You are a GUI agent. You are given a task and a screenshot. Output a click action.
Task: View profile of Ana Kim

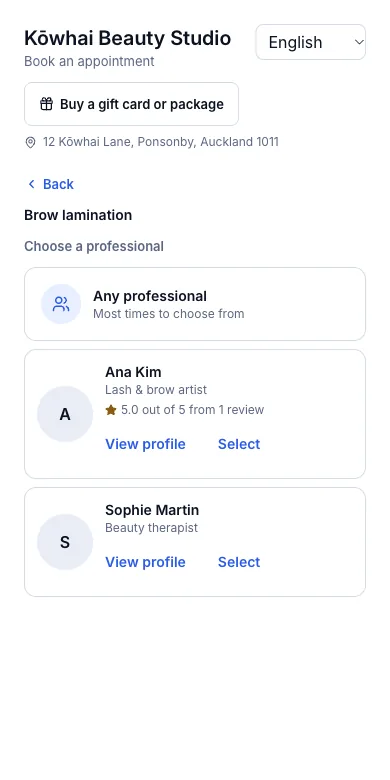[145, 444]
